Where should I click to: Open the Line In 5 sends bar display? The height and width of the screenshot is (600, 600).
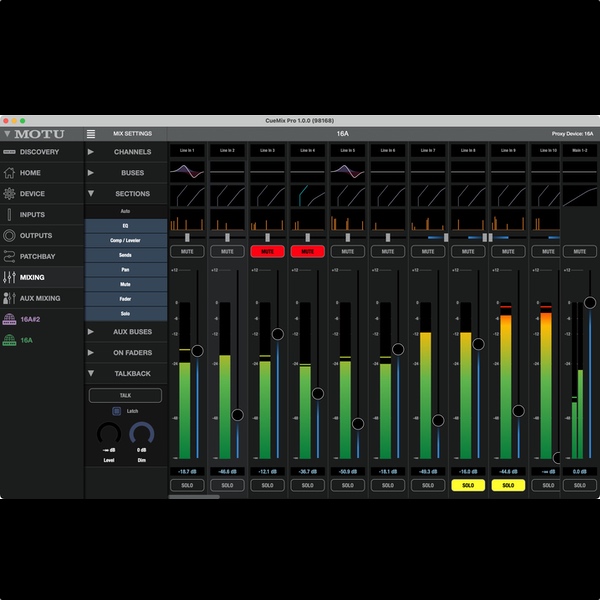click(x=347, y=220)
